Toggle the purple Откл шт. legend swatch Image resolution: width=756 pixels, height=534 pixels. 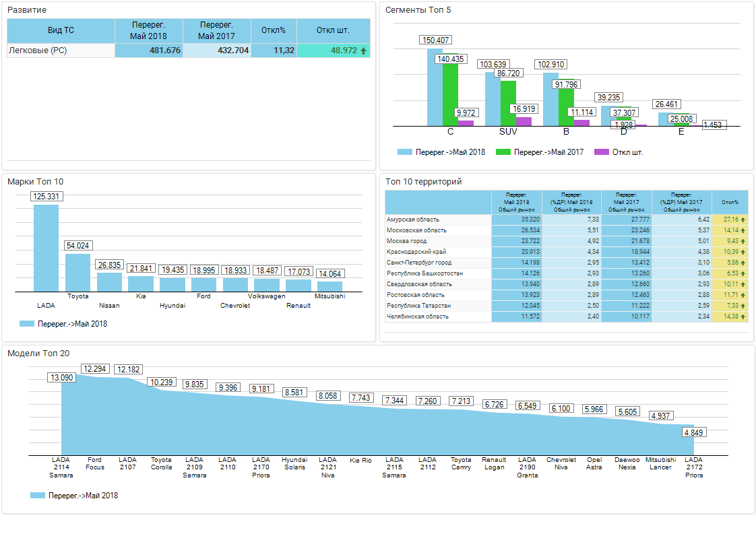click(602, 152)
